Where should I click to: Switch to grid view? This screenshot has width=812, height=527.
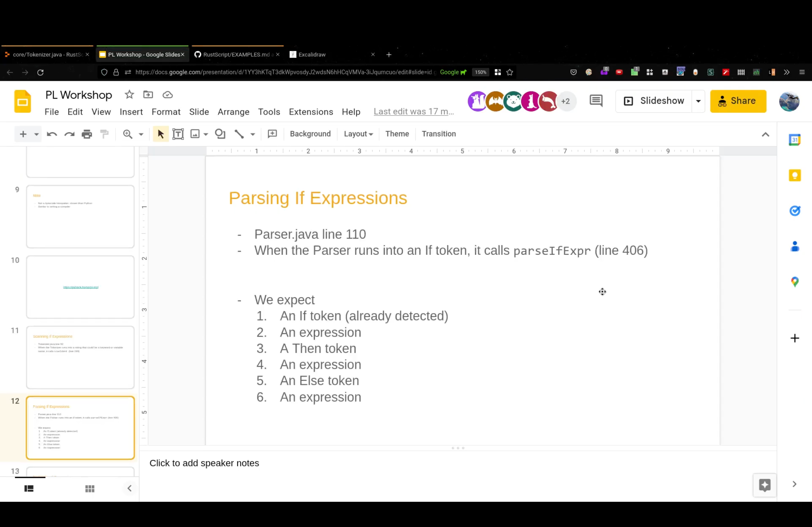(90, 489)
